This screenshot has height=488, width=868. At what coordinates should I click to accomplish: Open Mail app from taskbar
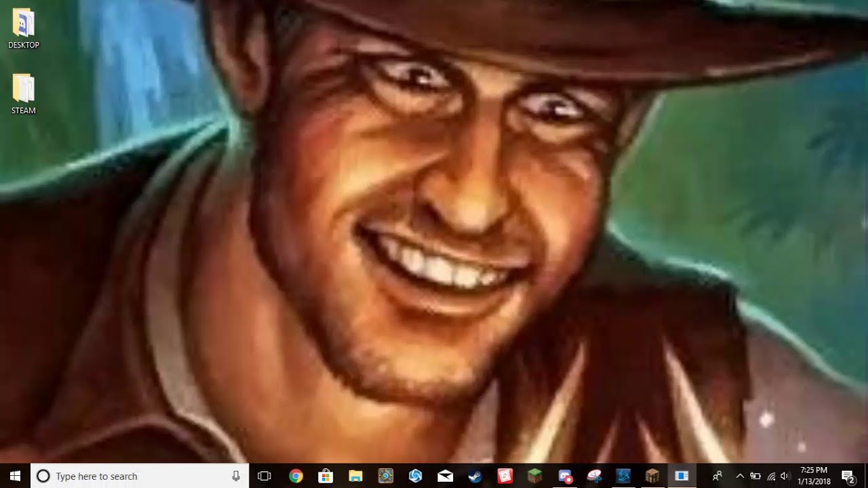[x=445, y=476]
